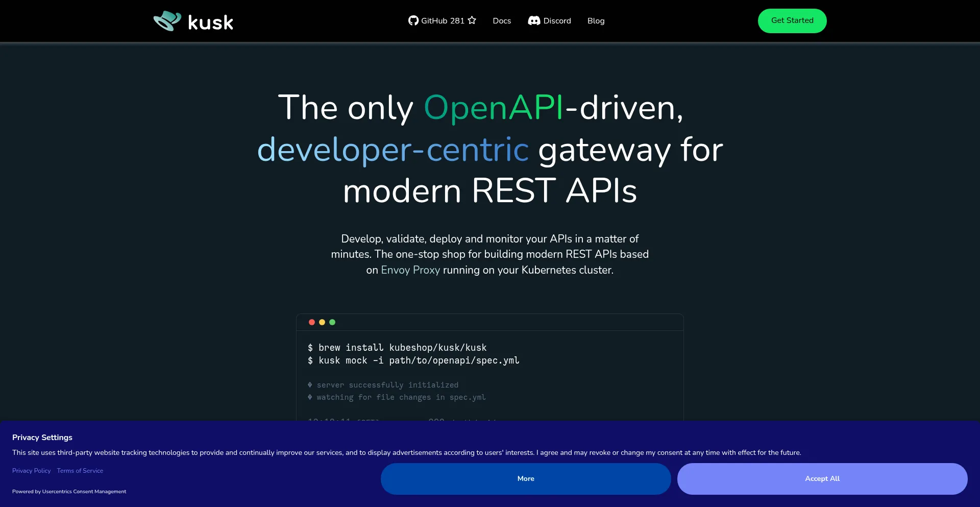
Task: Follow the Envoy Proxy link
Action: coord(410,270)
